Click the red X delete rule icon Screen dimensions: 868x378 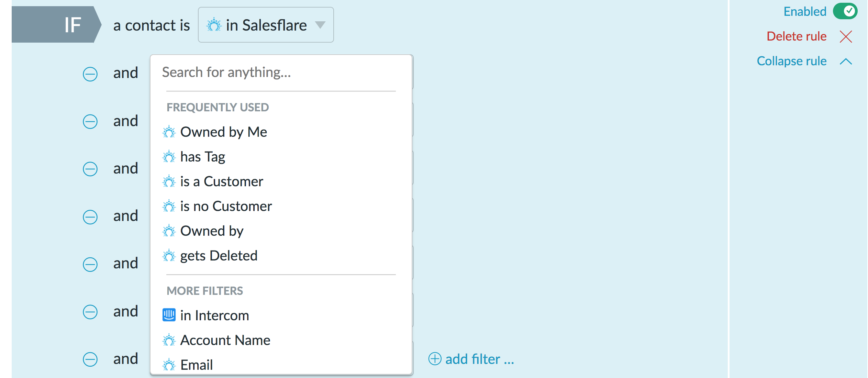846,36
